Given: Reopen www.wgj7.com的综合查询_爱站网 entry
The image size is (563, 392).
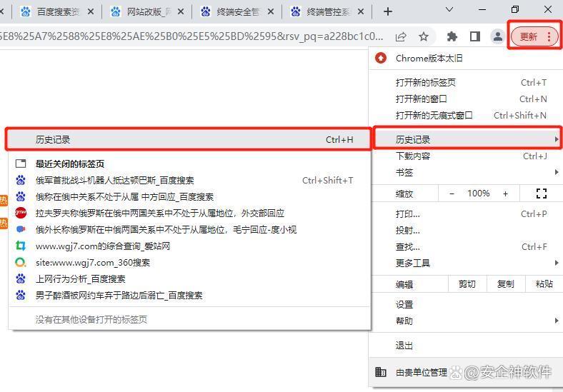Looking at the screenshot, I should tap(189, 246).
